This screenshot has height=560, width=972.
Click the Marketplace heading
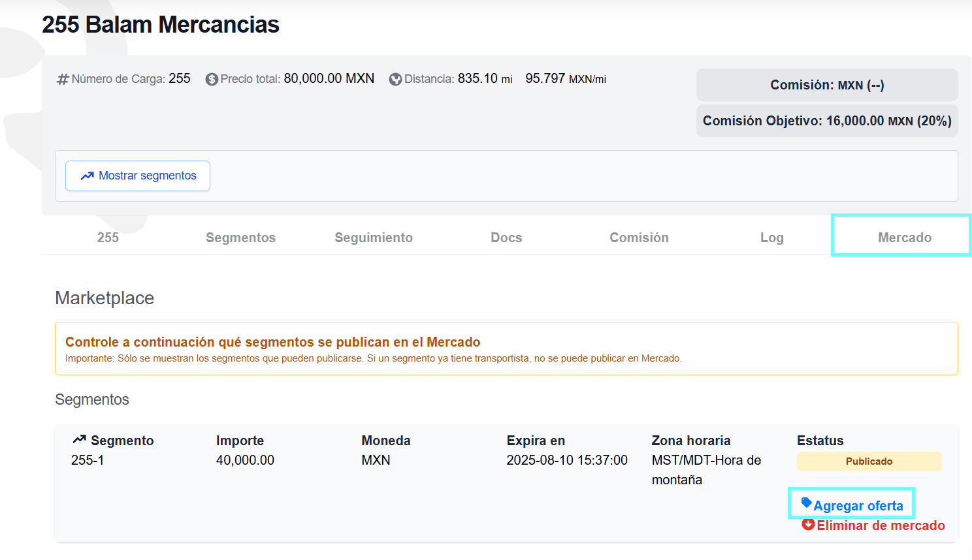[x=105, y=298]
